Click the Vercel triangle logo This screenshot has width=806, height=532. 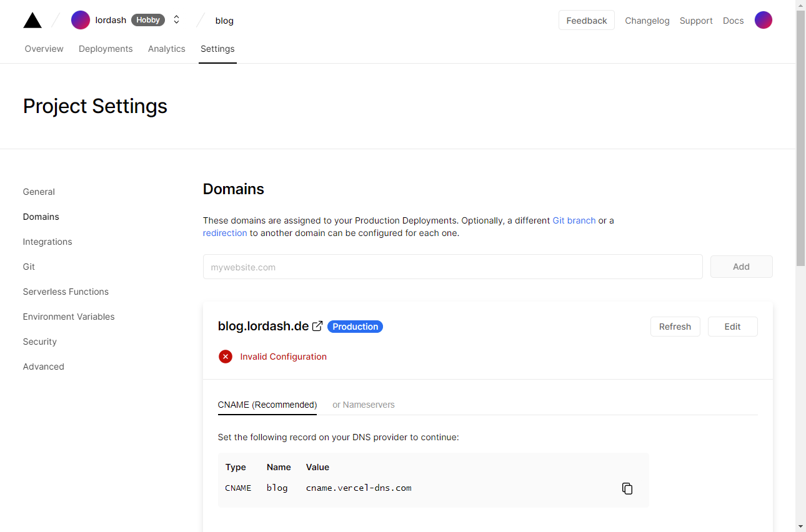[x=32, y=21]
